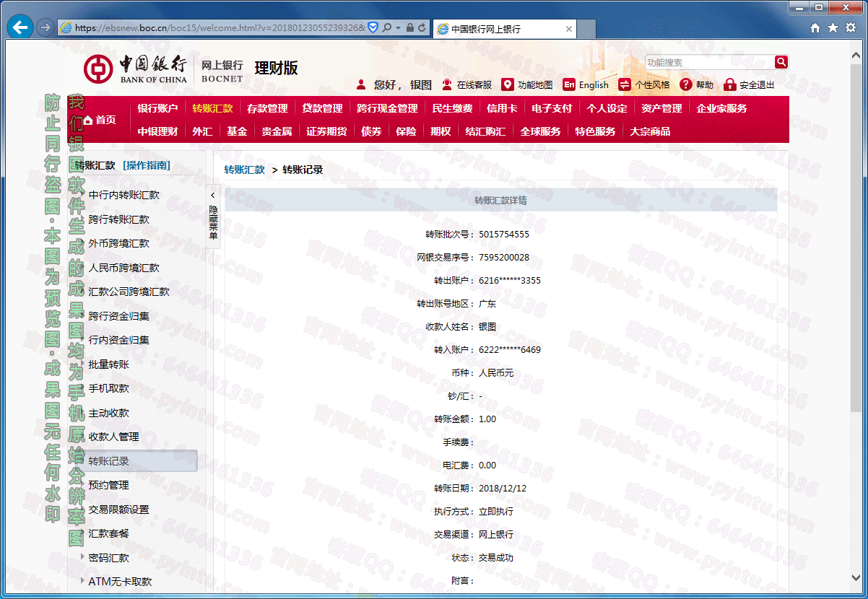Open the 证券期货 menu
The width and height of the screenshot is (868, 599).
pos(326,131)
